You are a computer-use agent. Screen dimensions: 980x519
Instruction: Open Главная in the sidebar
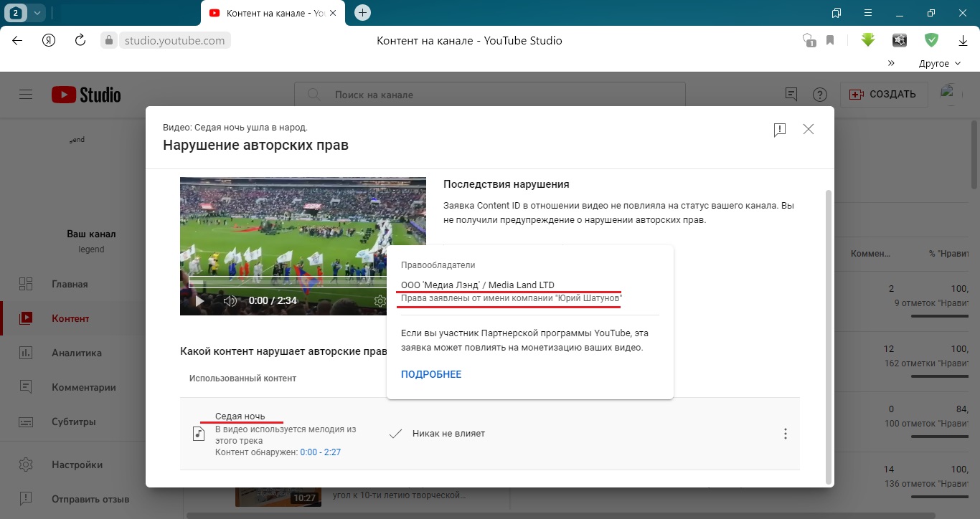[x=70, y=284]
